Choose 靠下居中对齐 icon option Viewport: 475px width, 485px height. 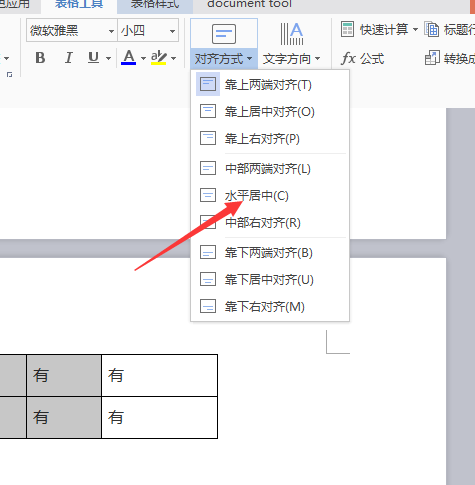point(208,279)
